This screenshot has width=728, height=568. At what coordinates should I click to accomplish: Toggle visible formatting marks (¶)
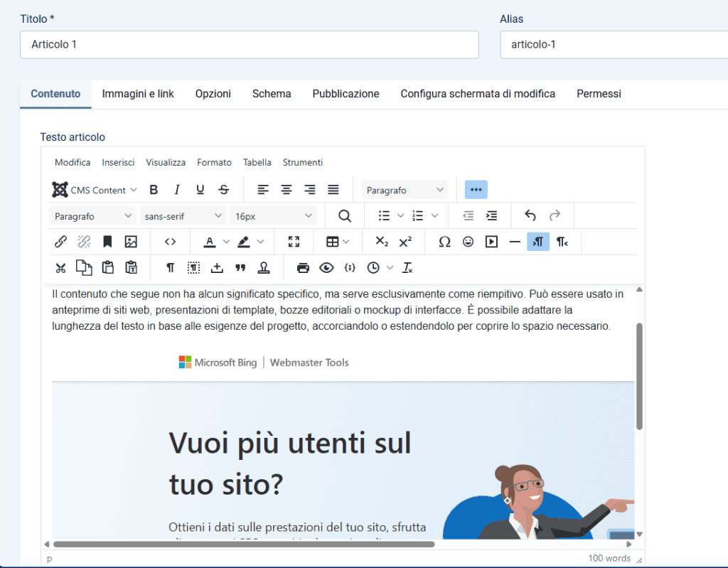click(168, 268)
